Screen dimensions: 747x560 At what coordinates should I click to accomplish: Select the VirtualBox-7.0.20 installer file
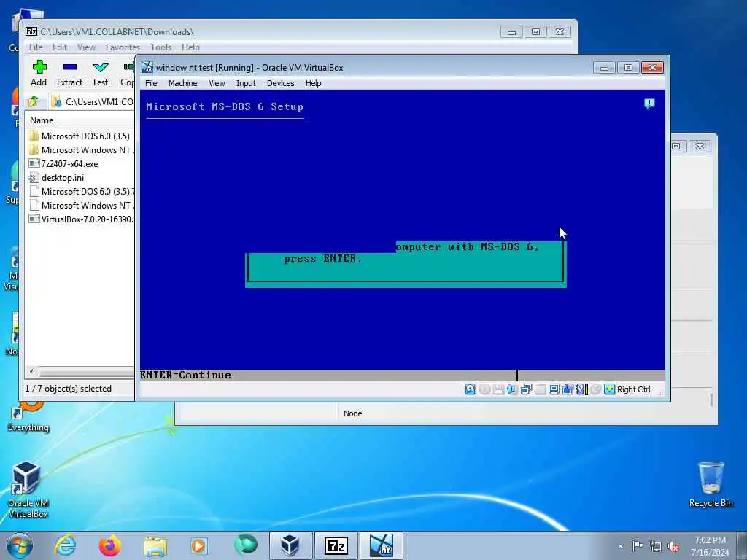81,219
